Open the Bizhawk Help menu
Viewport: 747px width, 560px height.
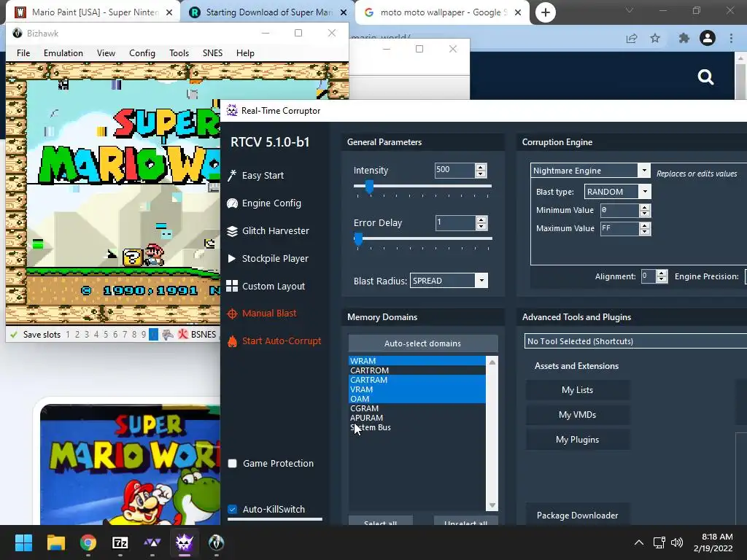pyautogui.click(x=245, y=52)
